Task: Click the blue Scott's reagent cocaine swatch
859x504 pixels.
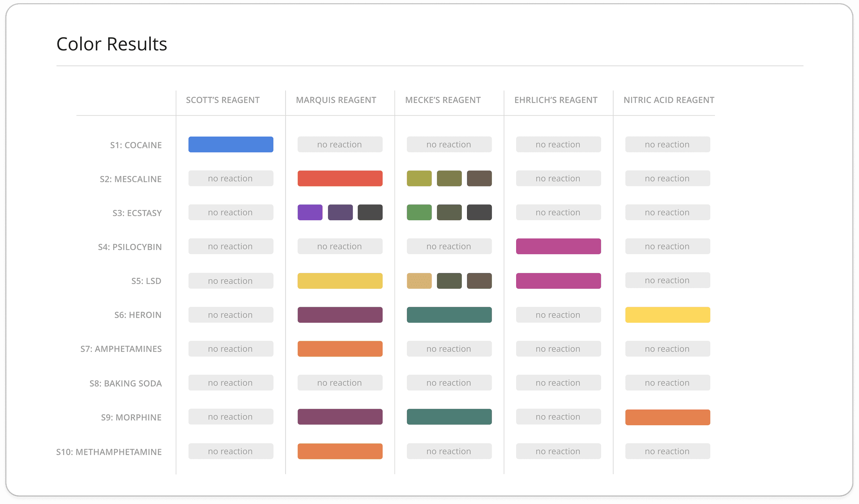Action: pos(231,144)
